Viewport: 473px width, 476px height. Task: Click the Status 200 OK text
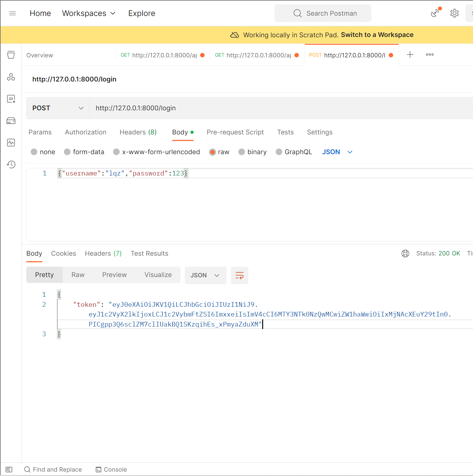click(438, 254)
